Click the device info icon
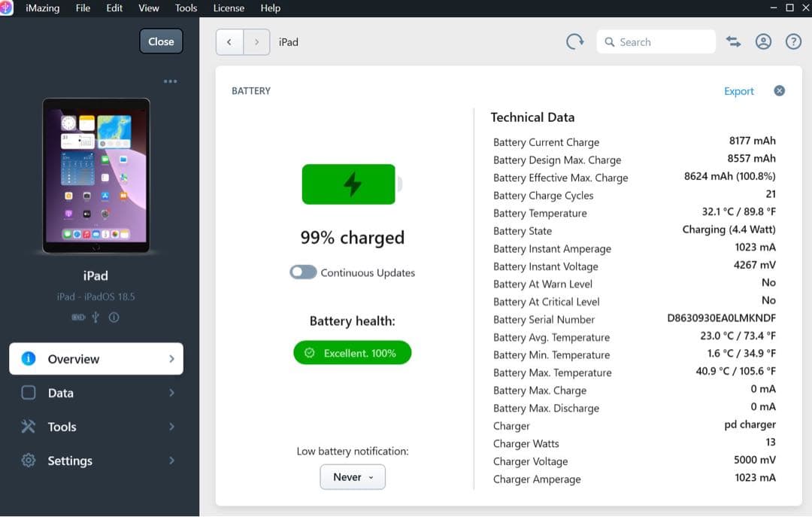Viewport: 812px width, 517px height. click(x=114, y=317)
